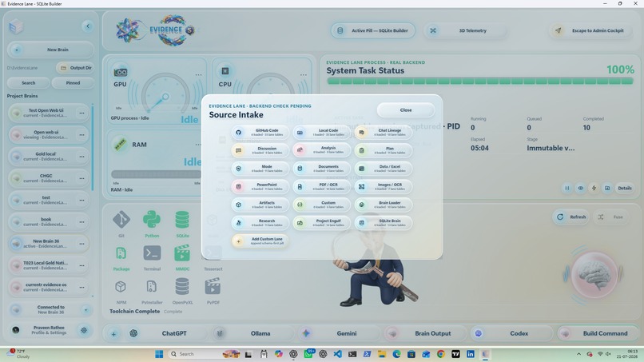This screenshot has height=362, width=644.
Task: Click the Python toolchain icon
Action: point(152,220)
